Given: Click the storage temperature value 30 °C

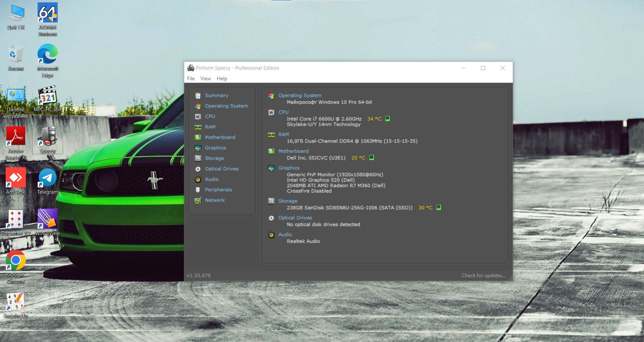Looking at the screenshot, I should (425, 207).
